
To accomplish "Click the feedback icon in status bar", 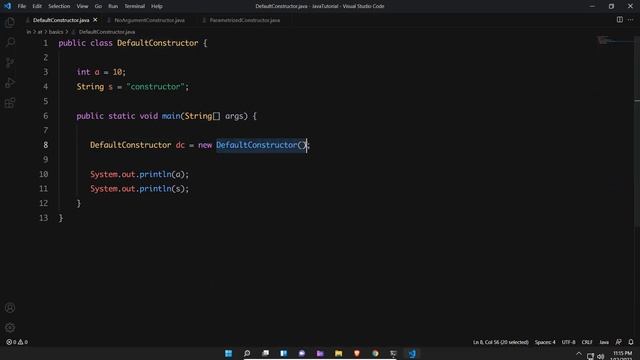I will [x=619, y=342].
